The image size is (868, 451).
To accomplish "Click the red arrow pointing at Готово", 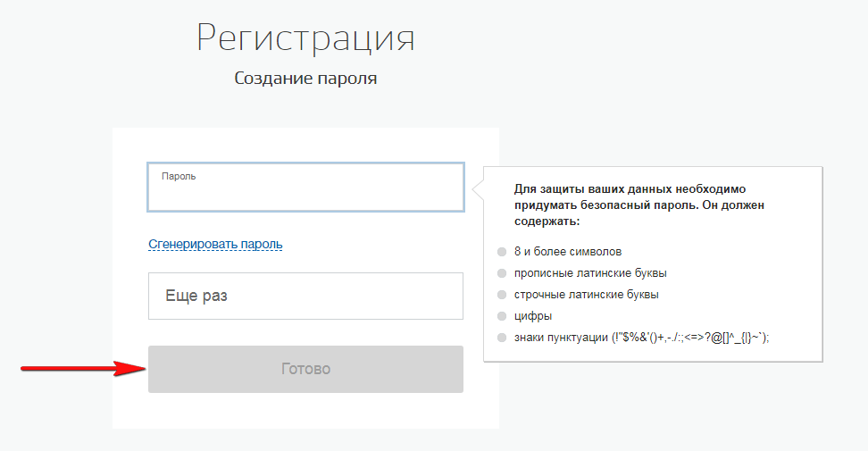I will pyautogui.click(x=82, y=367).
